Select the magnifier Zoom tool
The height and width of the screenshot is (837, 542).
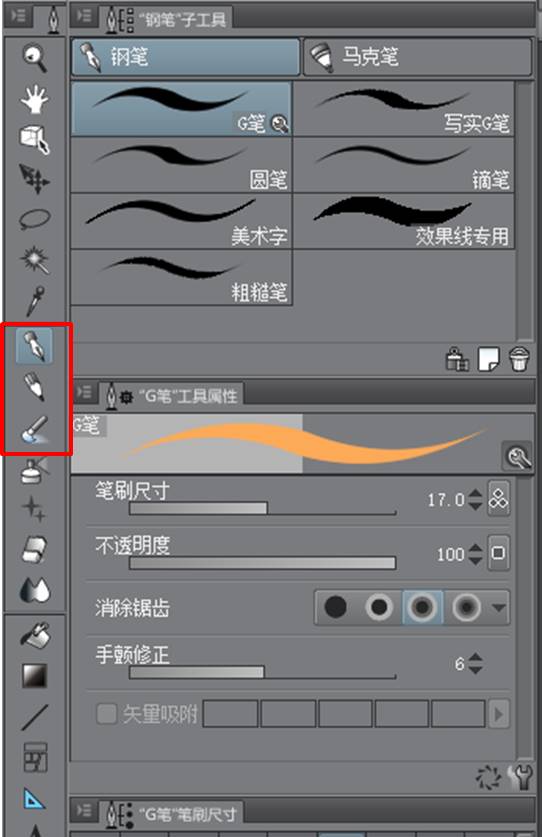[35, 58]
